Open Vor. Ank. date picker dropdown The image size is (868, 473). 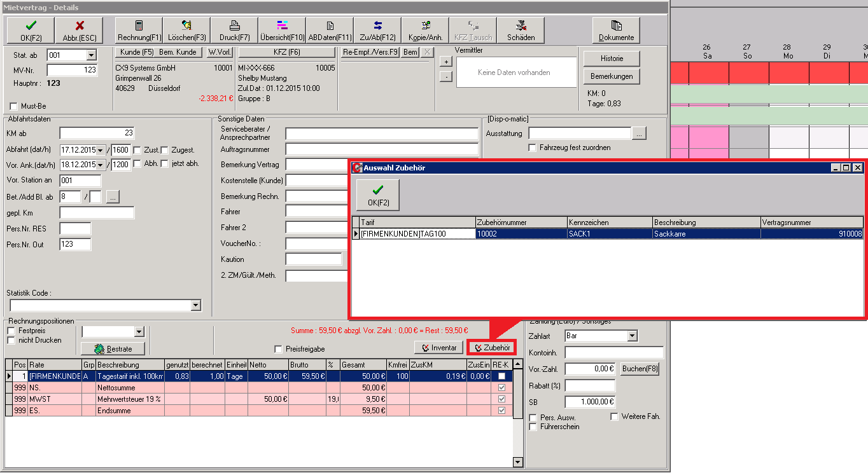coord(101,165)
